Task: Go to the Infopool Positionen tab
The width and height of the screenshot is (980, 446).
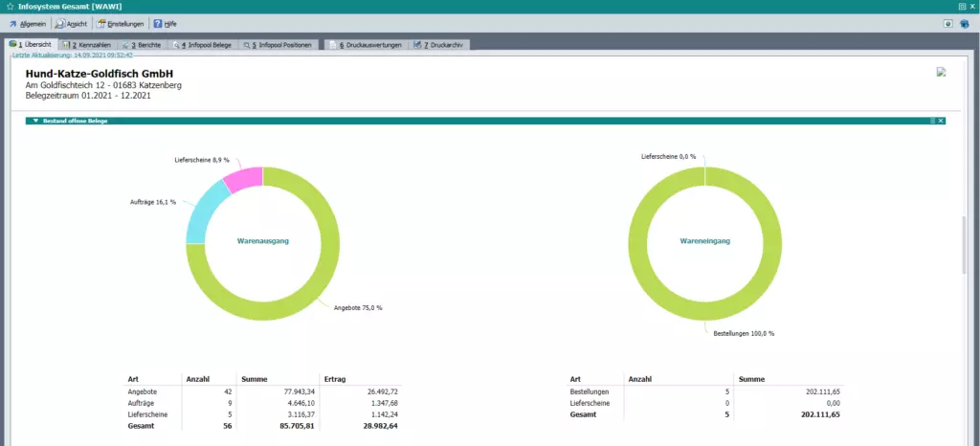Action: click(278, 45)
